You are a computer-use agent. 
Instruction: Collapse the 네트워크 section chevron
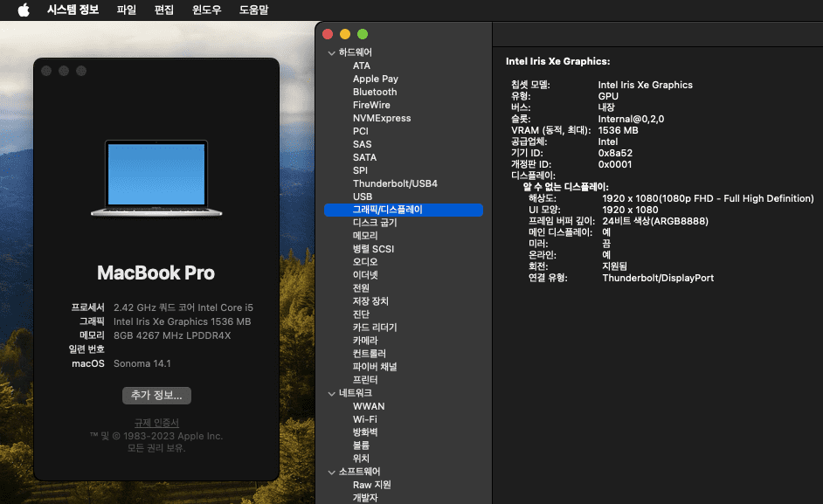[x=331, y=394]
